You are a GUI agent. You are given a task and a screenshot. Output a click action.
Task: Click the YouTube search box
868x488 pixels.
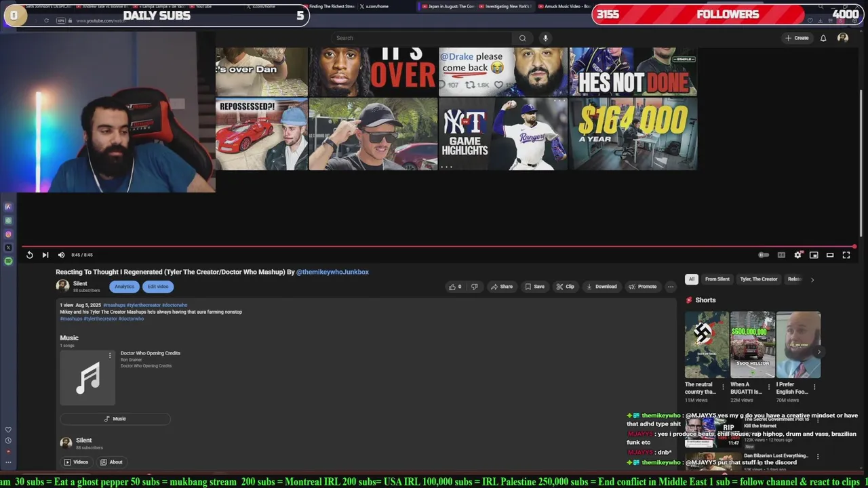[x=420, y=38]
